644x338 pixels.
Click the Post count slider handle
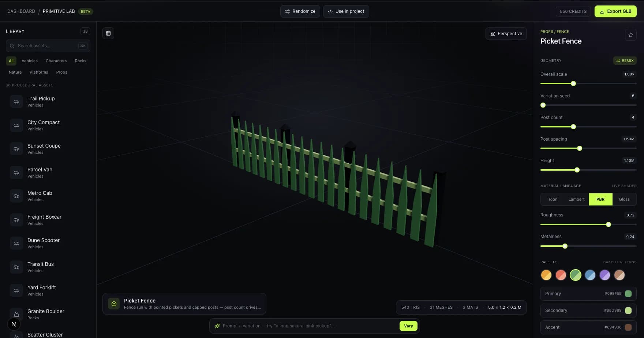coord(573,127)
